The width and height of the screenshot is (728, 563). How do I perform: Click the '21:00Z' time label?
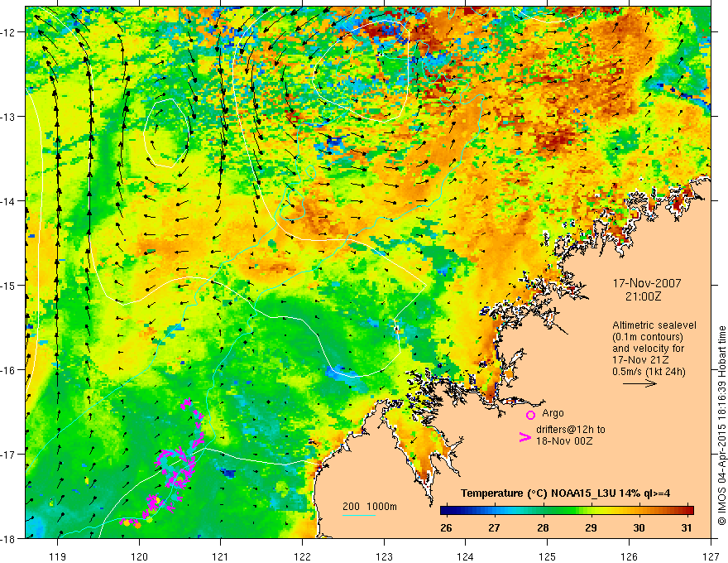(x=643, y=296)
